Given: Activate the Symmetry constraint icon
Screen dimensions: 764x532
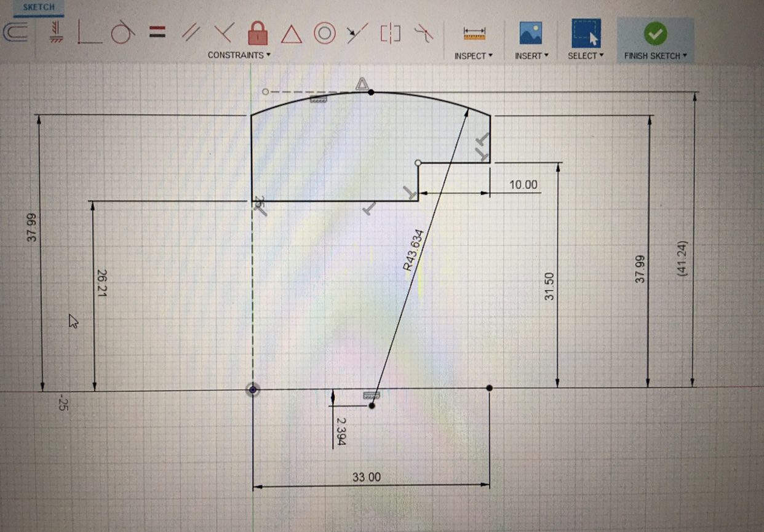Looking at the screenshot, I should (x=390, y=33).
